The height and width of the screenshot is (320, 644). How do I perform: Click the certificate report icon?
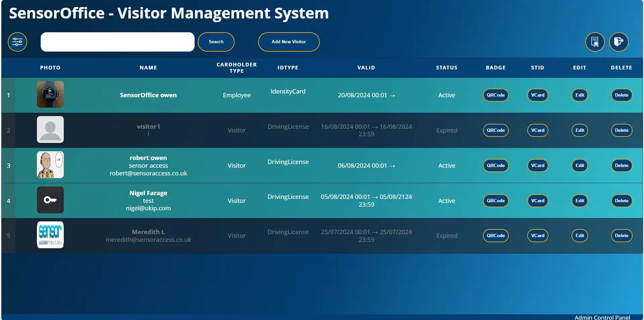tap(595, 42)
